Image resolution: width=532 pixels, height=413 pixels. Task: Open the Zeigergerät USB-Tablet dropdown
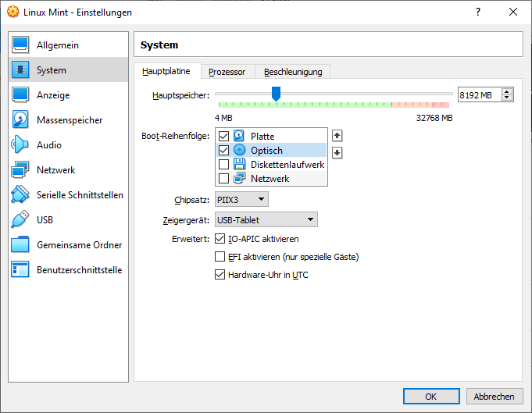(266, 219)
